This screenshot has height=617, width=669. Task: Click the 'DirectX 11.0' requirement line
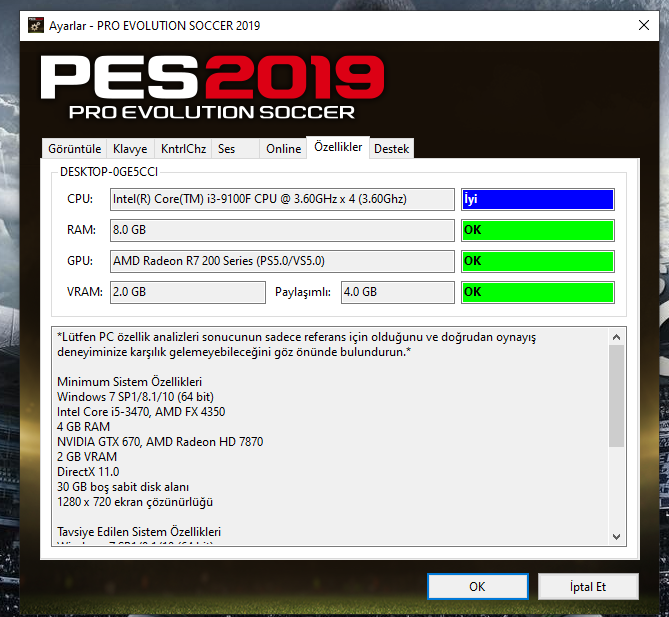(88, 472)
